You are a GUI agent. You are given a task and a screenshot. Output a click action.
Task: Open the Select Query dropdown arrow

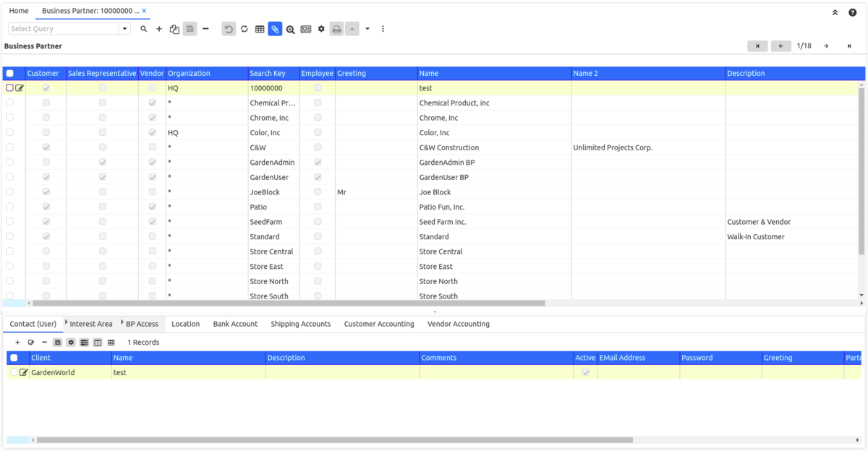[x=124, y=29]
